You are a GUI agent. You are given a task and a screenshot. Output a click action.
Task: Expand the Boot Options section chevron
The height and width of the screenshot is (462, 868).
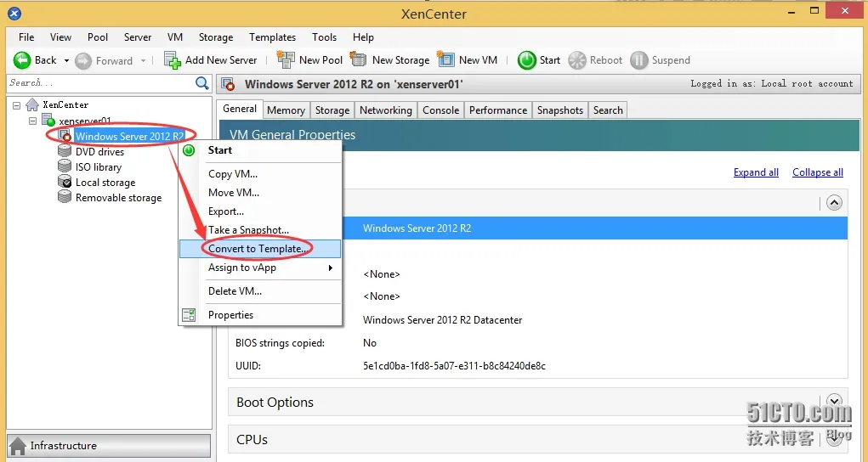[x=834, y=401]
